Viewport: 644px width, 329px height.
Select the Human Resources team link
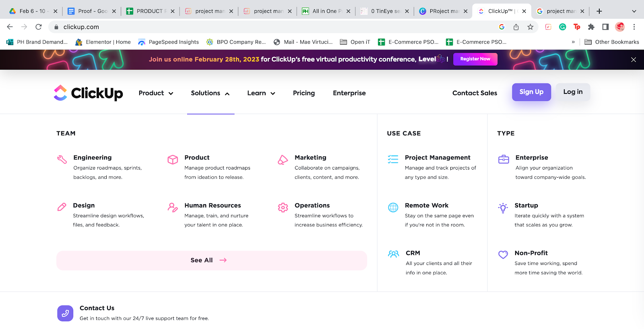pyautogui.click(x=213, y=205)
